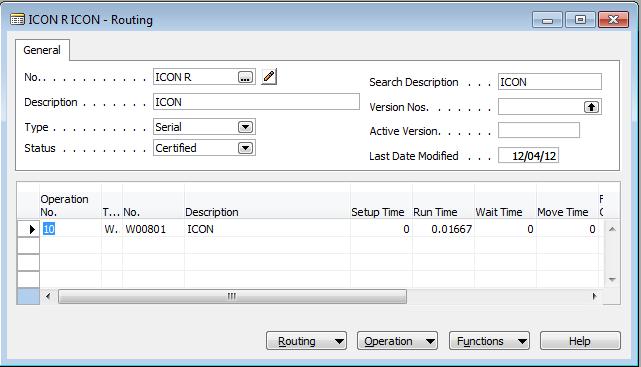Click the Operation No. column header

(70, 206)
